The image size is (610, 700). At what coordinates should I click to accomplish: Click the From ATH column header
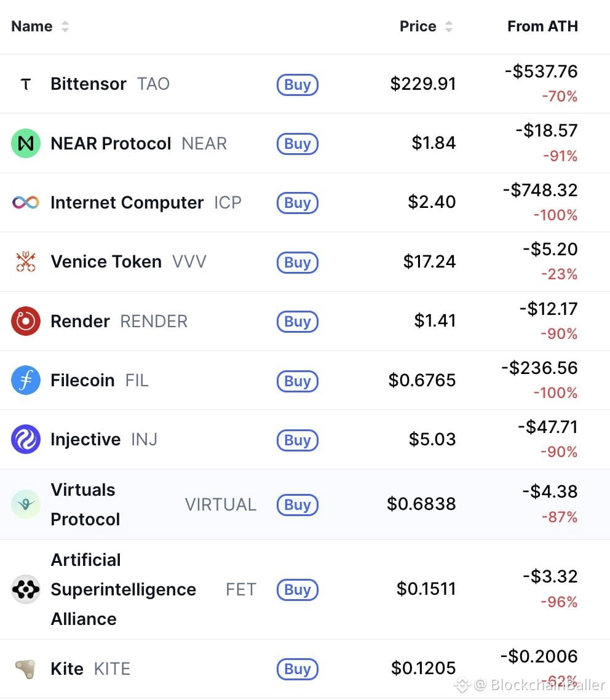[542, 26]
